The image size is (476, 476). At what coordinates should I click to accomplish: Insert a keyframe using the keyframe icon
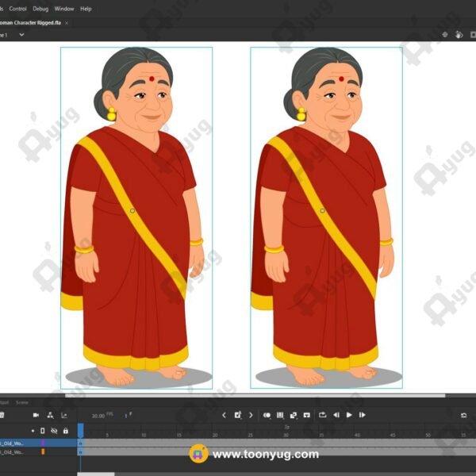pos(238,415)
